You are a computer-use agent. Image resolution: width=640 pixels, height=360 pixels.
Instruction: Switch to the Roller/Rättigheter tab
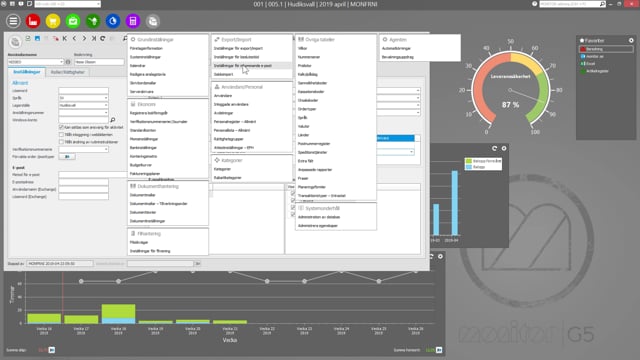point(67,72)
